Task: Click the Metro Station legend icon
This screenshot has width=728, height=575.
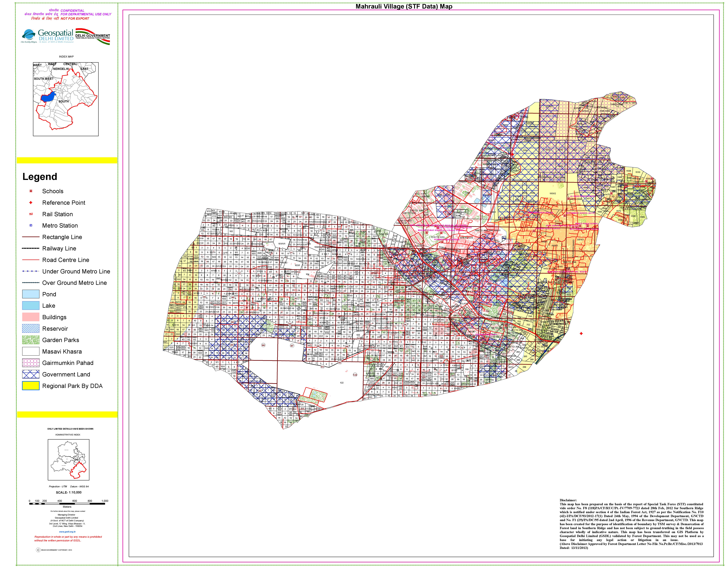Action: 31,226
